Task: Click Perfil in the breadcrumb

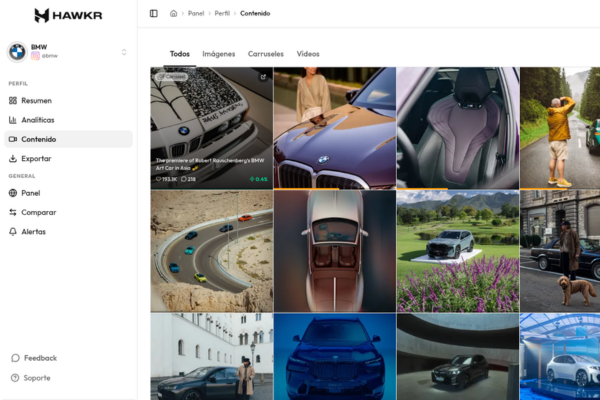Action: (222, 13)
